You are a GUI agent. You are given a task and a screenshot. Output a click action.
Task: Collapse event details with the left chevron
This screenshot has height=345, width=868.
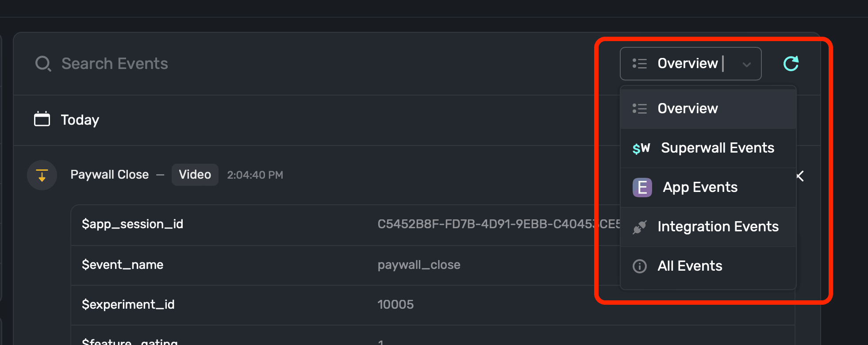(x=800, y=176)
